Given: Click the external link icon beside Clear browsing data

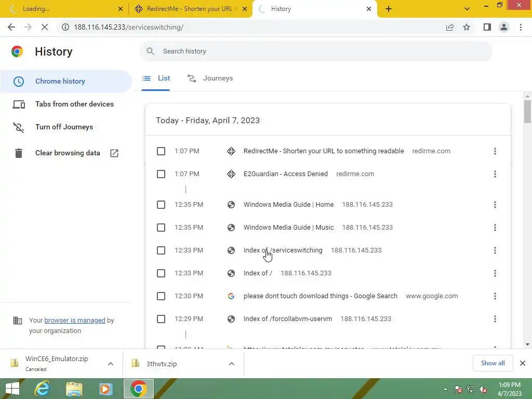Looking at the screenshot, I should pyautogui.click(x=114, y=153).
